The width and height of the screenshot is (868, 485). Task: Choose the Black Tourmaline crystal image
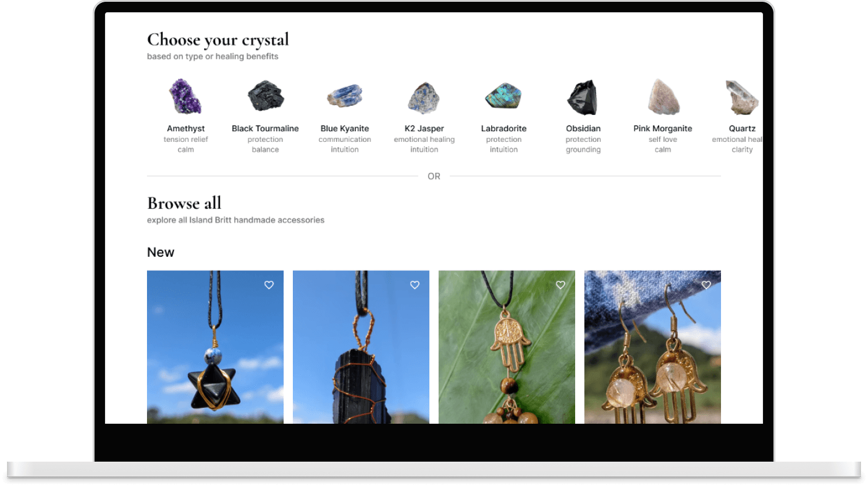click(x=265, y=96)
